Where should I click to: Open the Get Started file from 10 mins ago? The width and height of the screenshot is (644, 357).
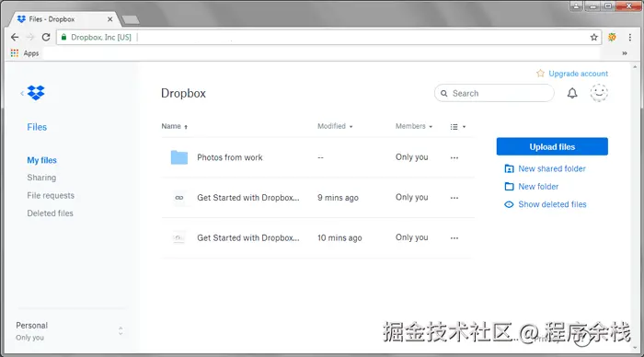tap(248, 238)
